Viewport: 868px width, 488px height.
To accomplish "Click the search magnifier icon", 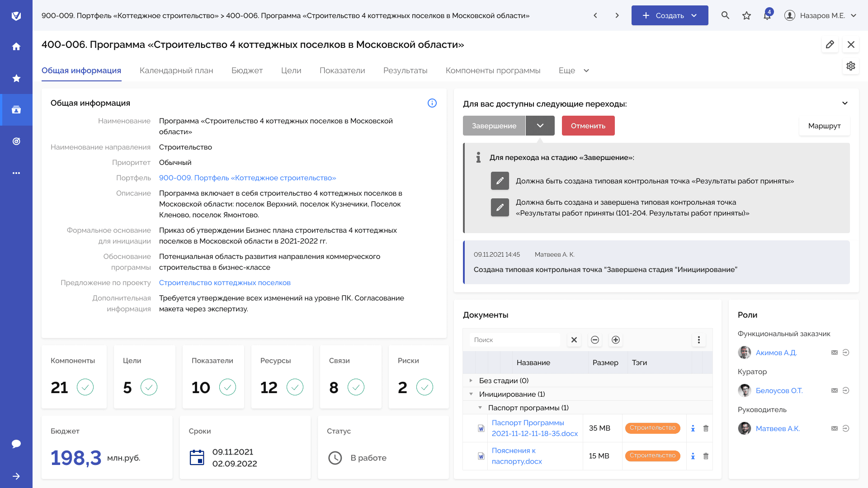I will coord(725,15).
